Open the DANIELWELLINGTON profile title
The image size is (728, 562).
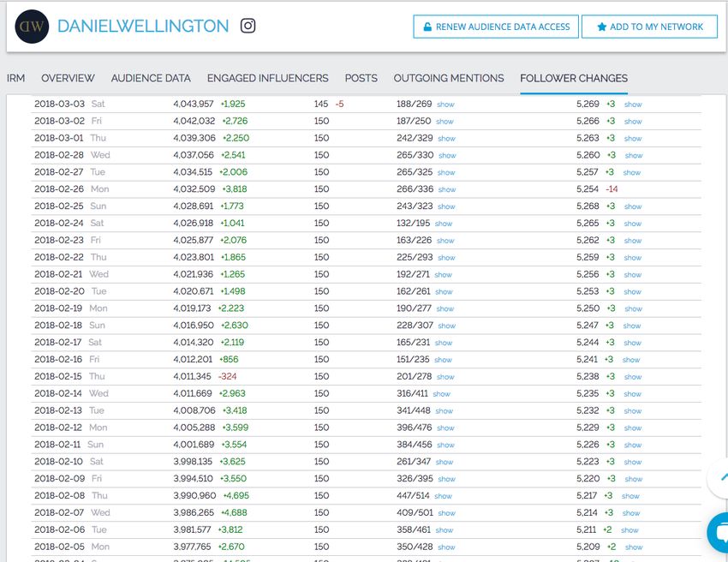click(x=143, y=26)
